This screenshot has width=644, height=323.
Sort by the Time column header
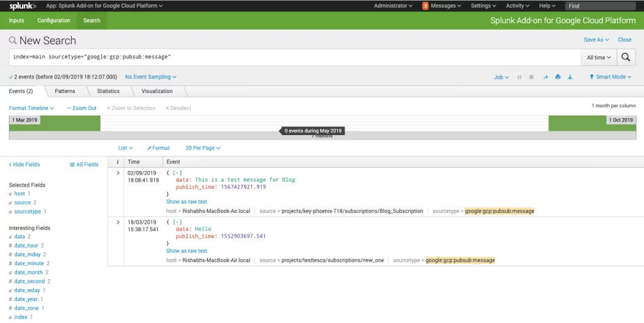click(x=133, y=162)
